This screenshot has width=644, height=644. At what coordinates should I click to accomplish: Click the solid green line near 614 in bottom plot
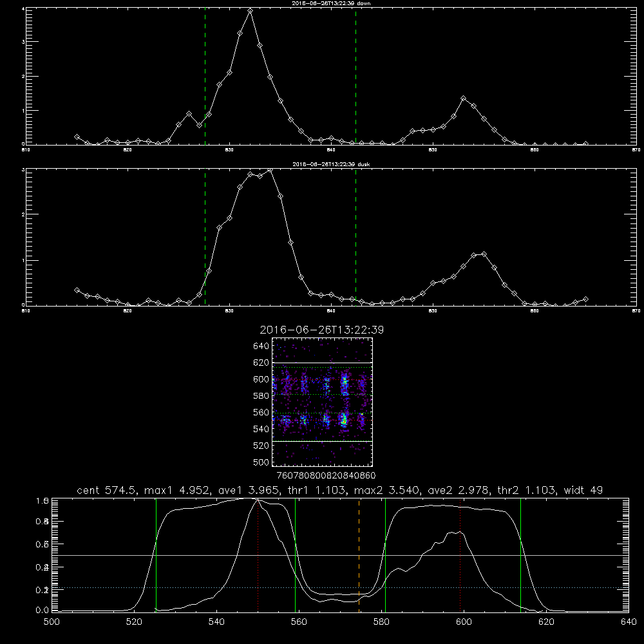click(520, 555)
